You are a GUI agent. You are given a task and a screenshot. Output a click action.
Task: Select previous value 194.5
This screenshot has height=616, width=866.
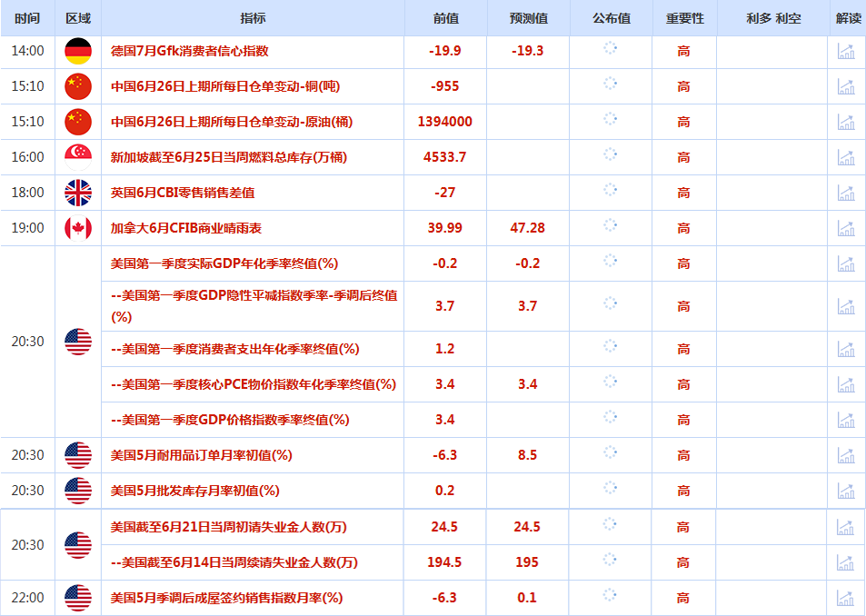click(x=444, y=561)
